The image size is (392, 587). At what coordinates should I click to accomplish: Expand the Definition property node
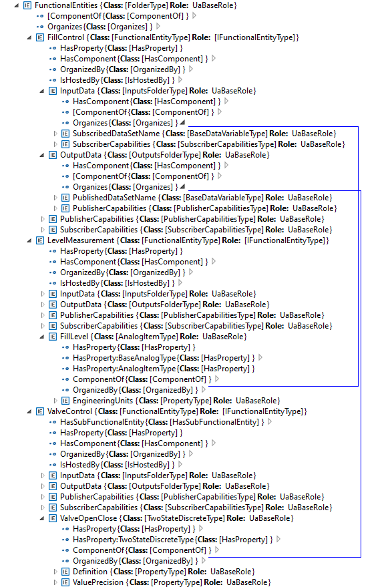click(55, 572)
